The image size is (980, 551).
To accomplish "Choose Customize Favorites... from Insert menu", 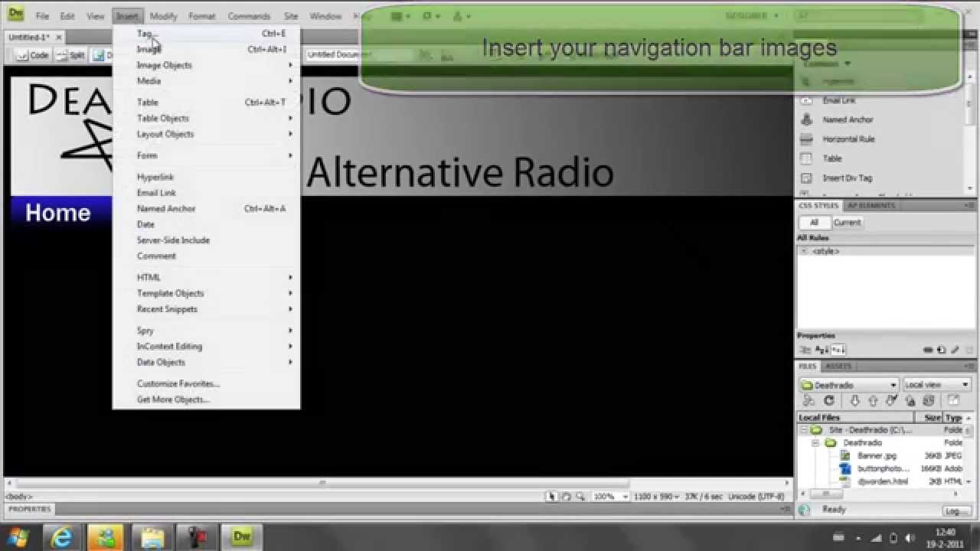I will 207,383.
